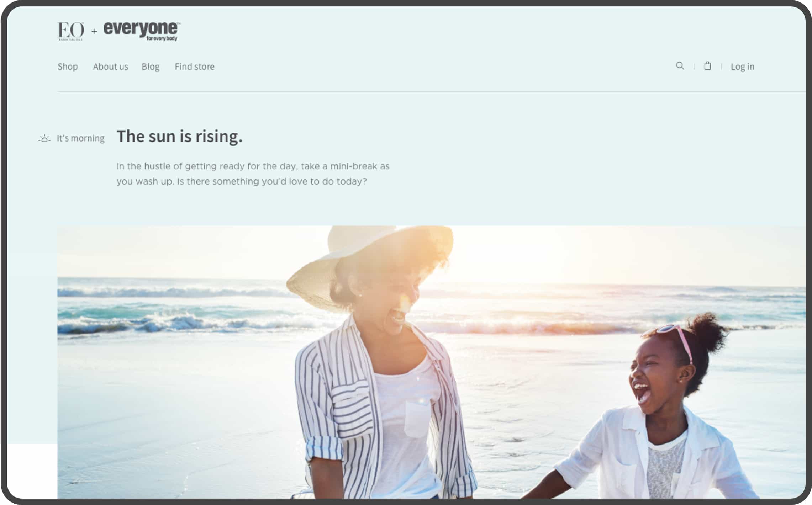Go to the About us page
This screenshot has height=505, width=812.
pyautogui.click(x=110, y=67)
